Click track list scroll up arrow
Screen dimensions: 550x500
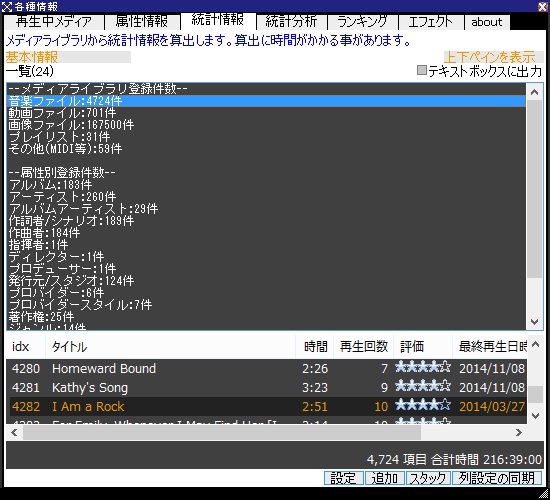[535, 344]
